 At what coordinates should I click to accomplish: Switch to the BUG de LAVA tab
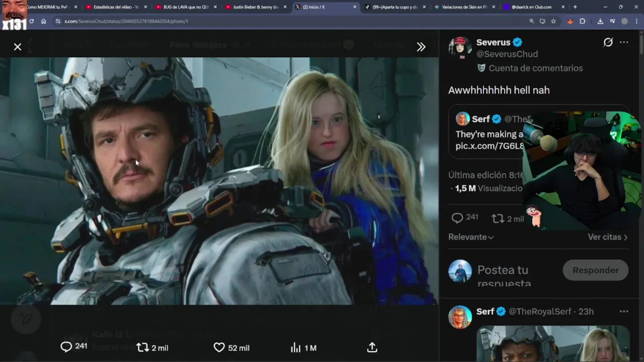186,7
